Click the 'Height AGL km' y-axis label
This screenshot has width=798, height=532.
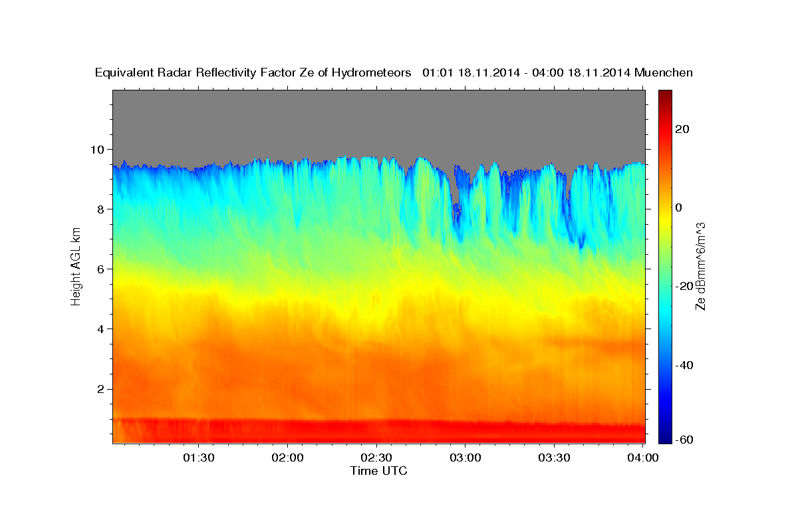pyautogui.click(x=76, y=267)
